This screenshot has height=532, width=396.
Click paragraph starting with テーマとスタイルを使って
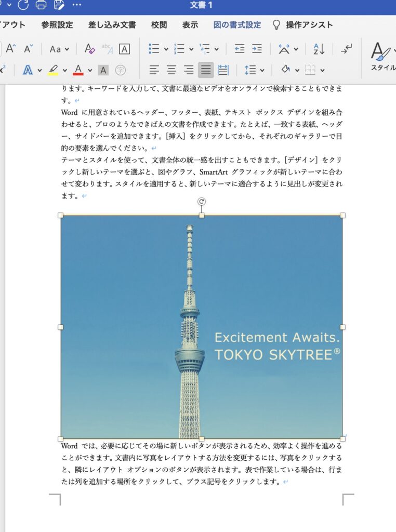pyautogui.click(x=202, y=178)
